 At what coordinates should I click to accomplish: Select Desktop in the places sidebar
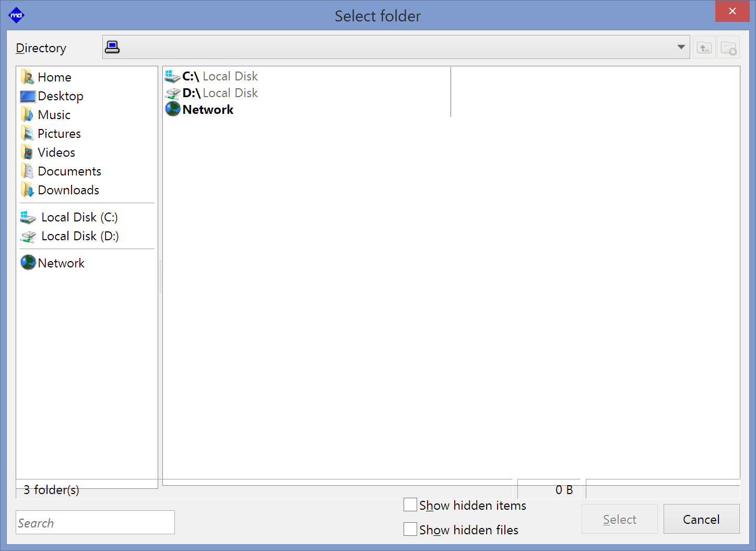tap(61, 96)
